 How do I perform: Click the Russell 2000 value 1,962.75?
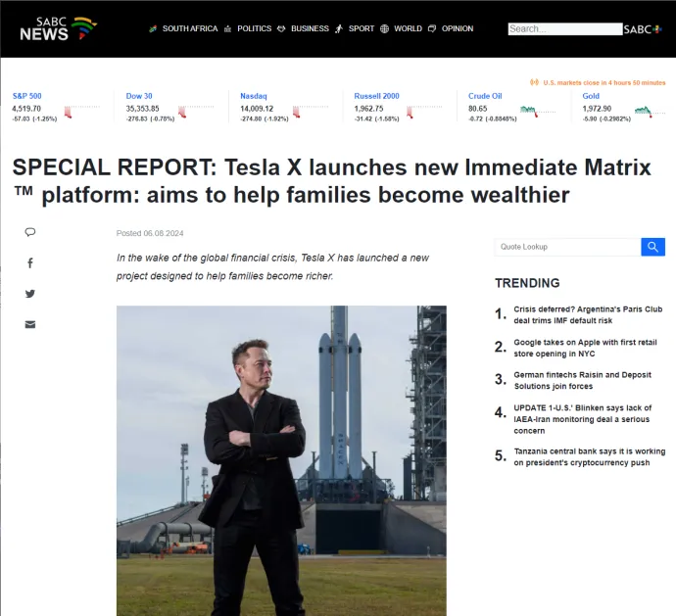point(368,109)
